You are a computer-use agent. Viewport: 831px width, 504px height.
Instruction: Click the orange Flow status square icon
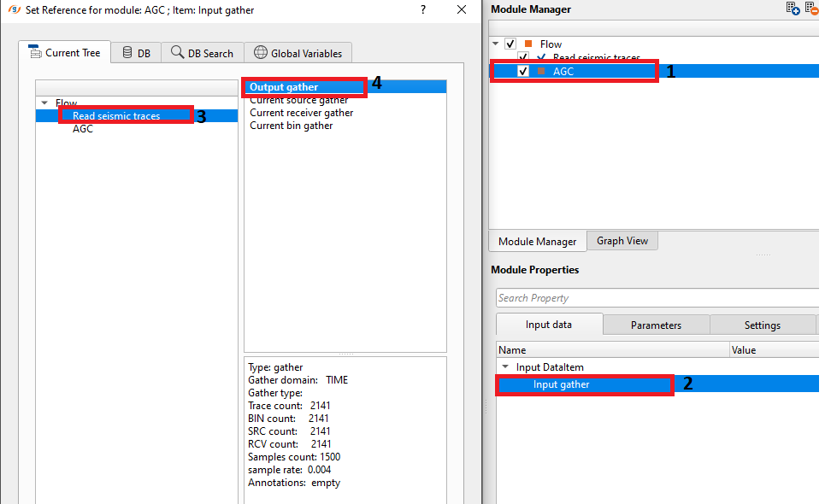[528, 44]
